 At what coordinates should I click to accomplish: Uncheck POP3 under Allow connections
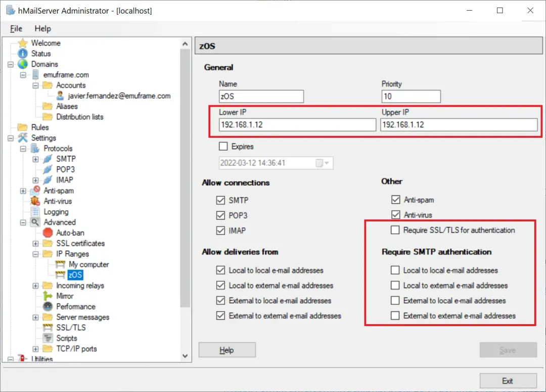220,215
